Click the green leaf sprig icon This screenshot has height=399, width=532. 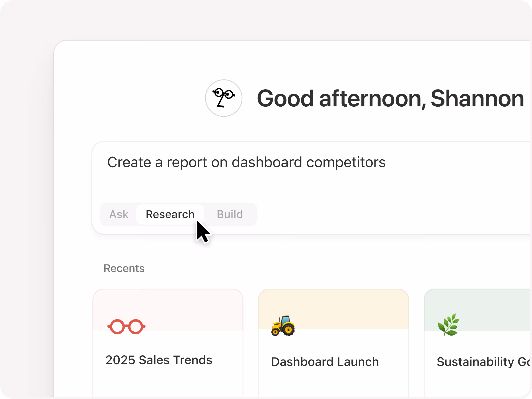tap(448, 325)
